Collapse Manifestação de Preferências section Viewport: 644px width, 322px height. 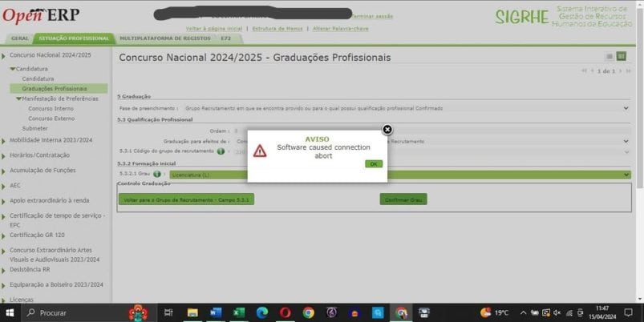point(19,99)
